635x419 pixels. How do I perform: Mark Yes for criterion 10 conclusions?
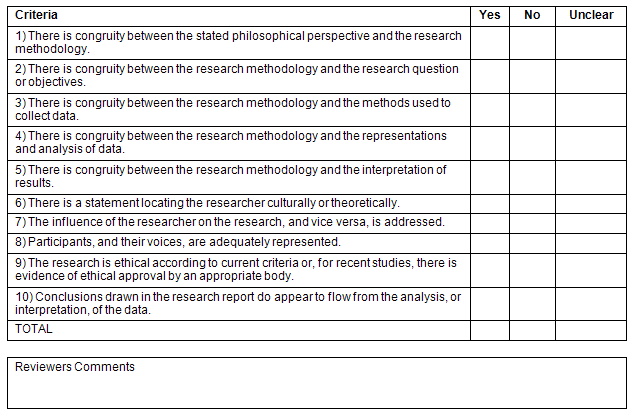490,304
